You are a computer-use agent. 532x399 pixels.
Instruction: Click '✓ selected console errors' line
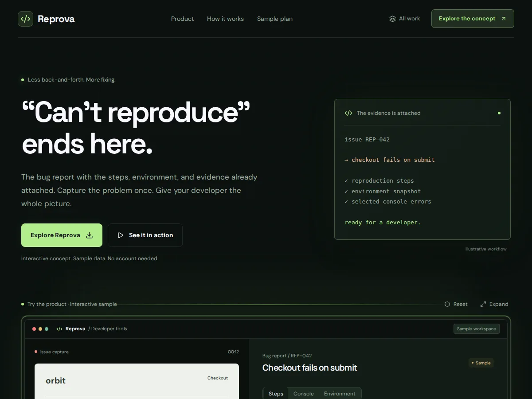coord(388,201)
